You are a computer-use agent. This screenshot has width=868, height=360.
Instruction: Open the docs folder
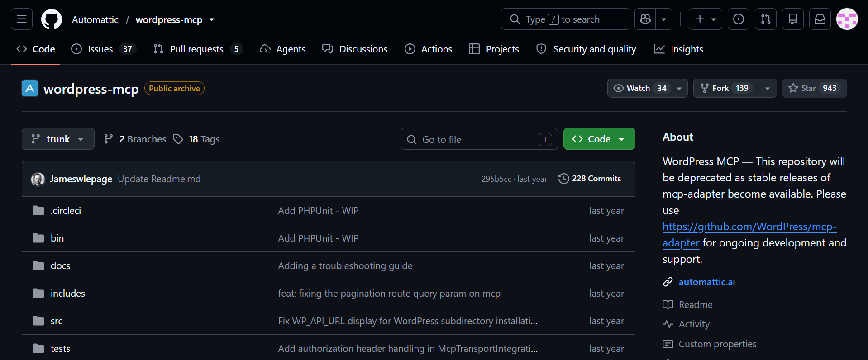(60, 265)
